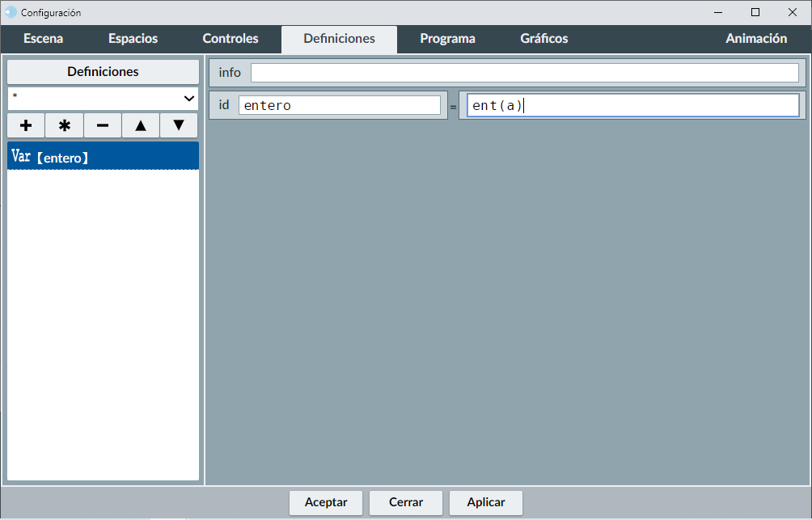Screen dimensions: 812x520
Task: Go to the Controles tab
Action: [x=230, y=39]
